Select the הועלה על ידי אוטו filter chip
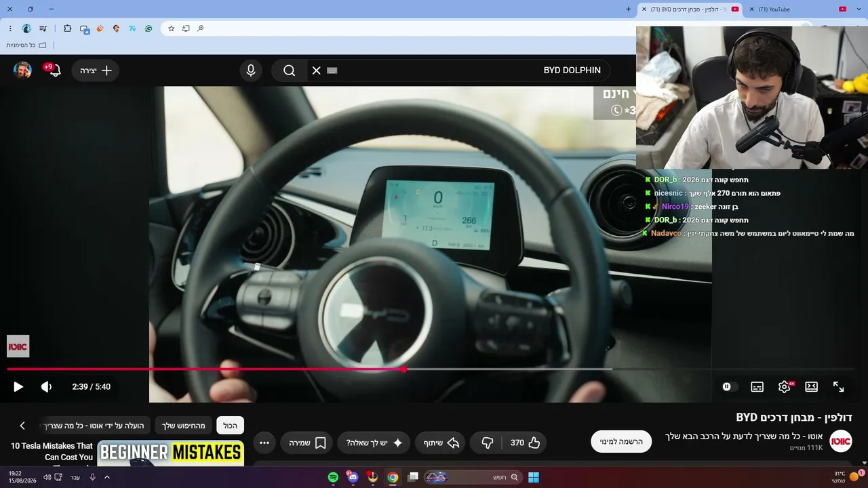868x488 pixels. (96, 426)
